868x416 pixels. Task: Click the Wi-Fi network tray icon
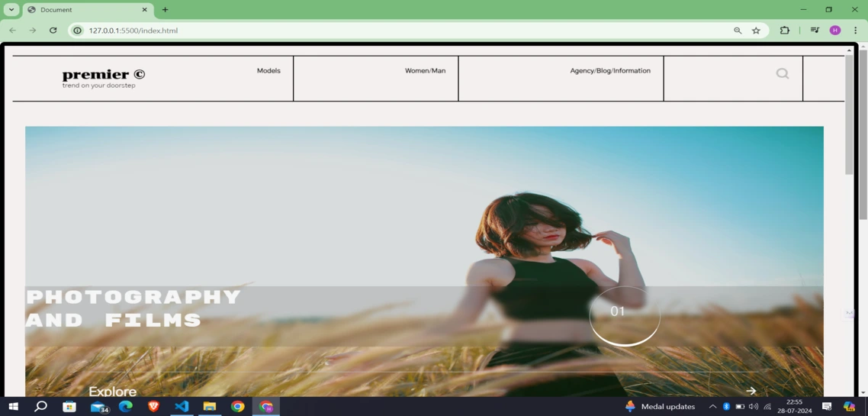767,407
